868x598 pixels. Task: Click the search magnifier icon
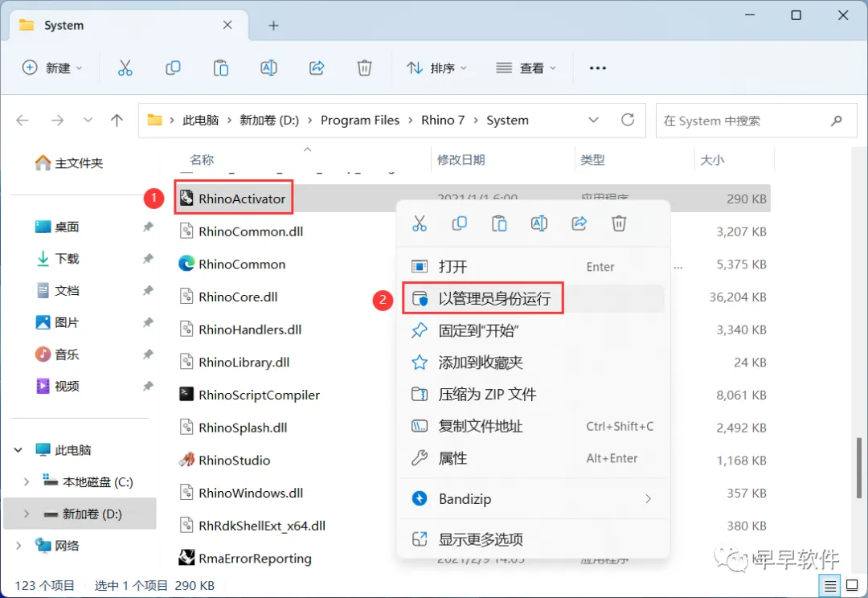[837, 120]
